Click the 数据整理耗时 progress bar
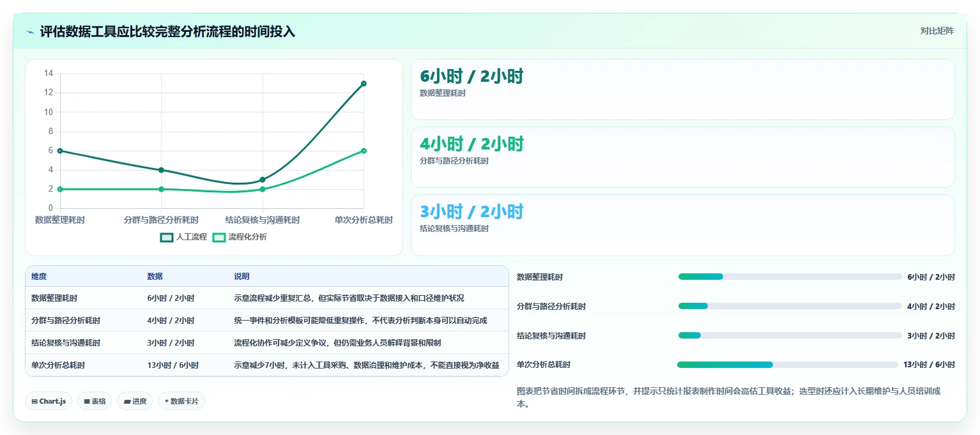This screenshot has width=980, height=435. tap(790, 277)
